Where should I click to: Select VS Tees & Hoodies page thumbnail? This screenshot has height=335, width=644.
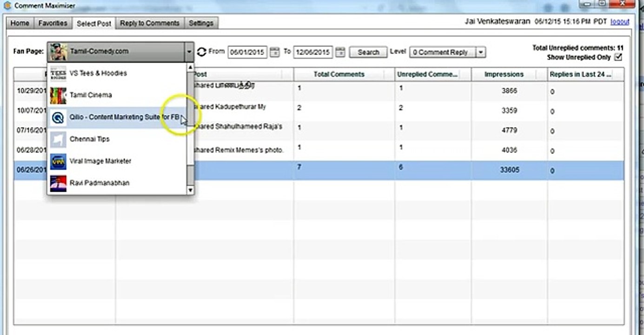point(58,74)
